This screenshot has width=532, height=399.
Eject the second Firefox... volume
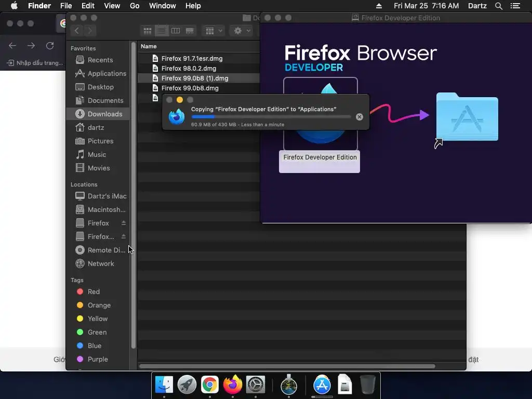tap(124, 237)
